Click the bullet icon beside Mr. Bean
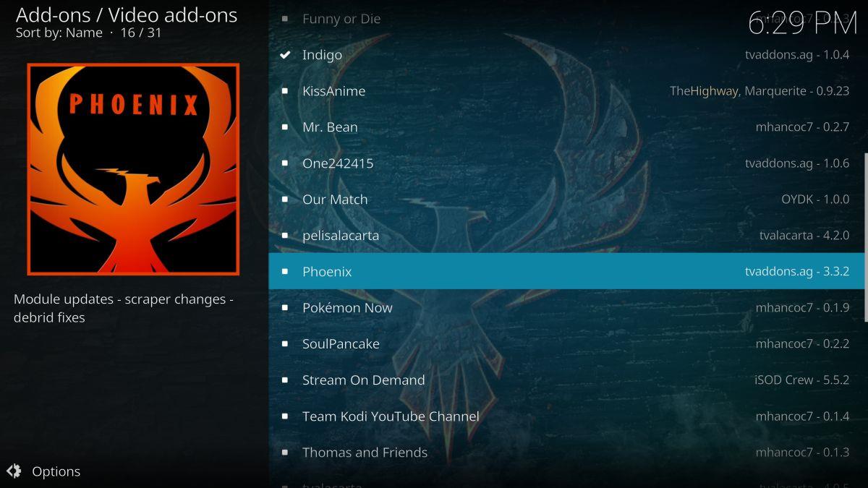The height and width of the screenshot is (488, 868). [x=285, y=127]
